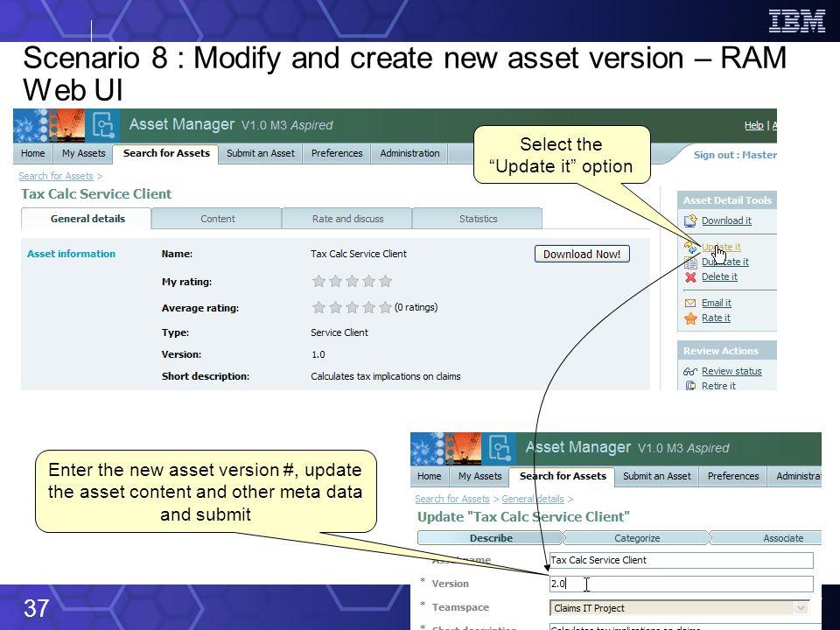Select the Categorize step

click(x=637, y=538)
